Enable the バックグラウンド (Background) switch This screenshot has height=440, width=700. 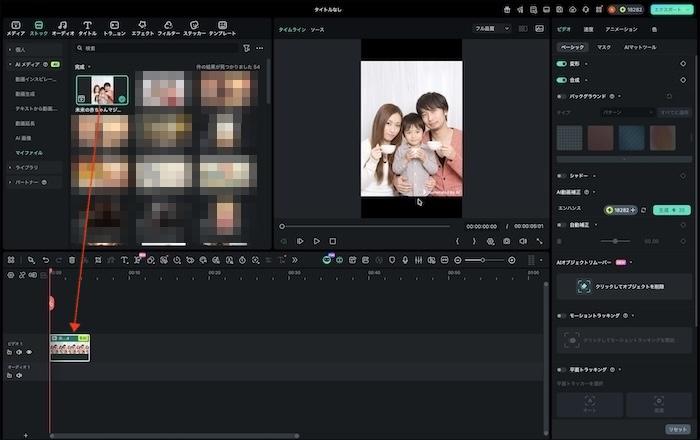click(x=561, y=96)
